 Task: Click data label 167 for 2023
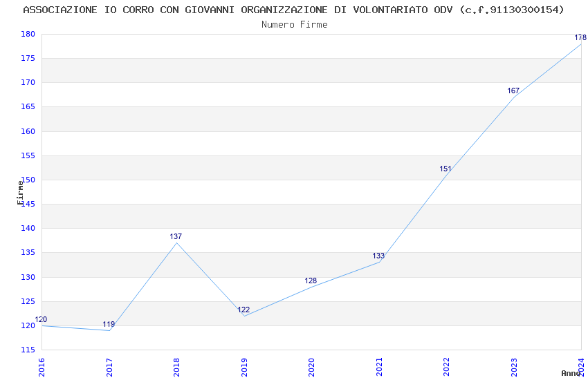[x=513, y=91]
